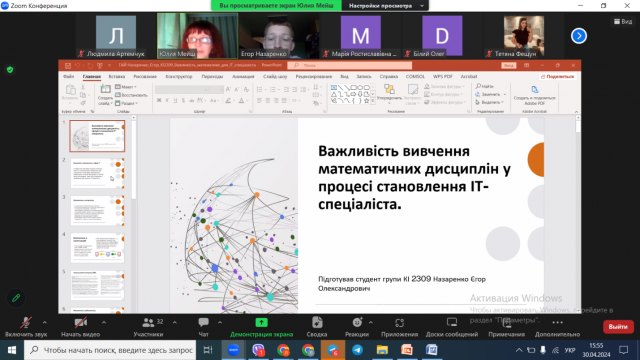The width and height of the screenshot is (640, 360).
Task: Switch to the Рисование ribbon tab
Action: point(145,76)
